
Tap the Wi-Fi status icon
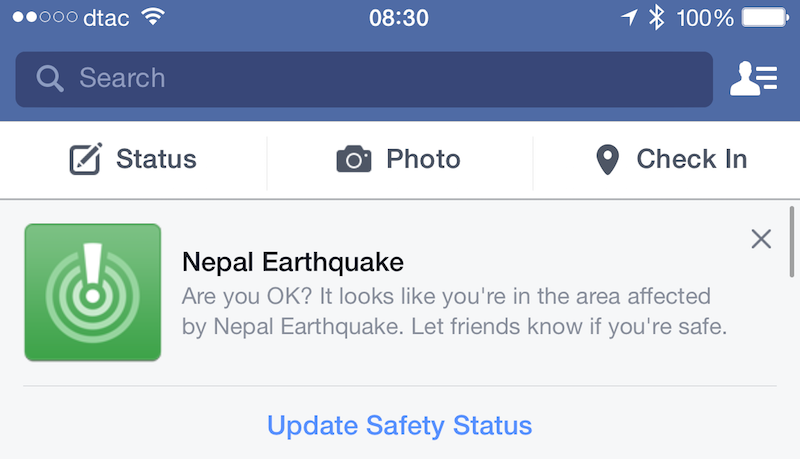153,17
